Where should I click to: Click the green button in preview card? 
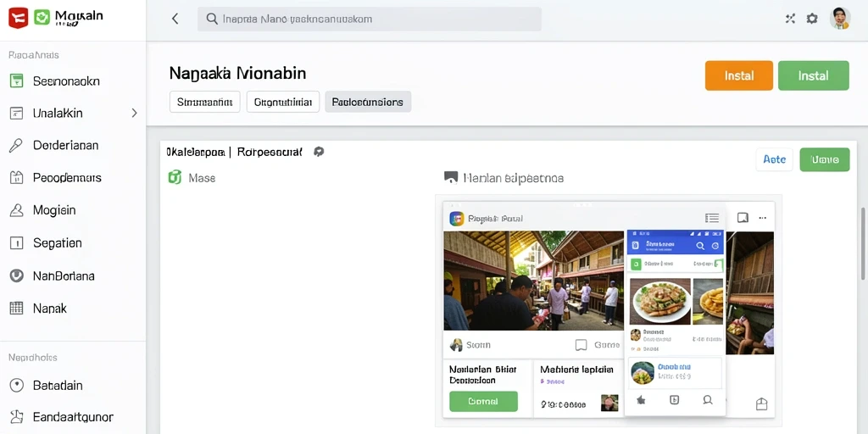pos(483,401)
